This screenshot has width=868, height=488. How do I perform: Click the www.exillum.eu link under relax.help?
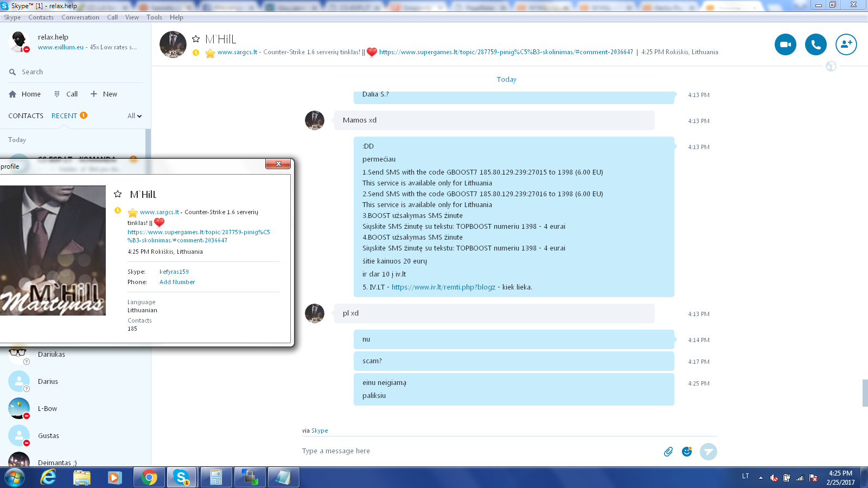pyautogui.click(x=61, y=47)
